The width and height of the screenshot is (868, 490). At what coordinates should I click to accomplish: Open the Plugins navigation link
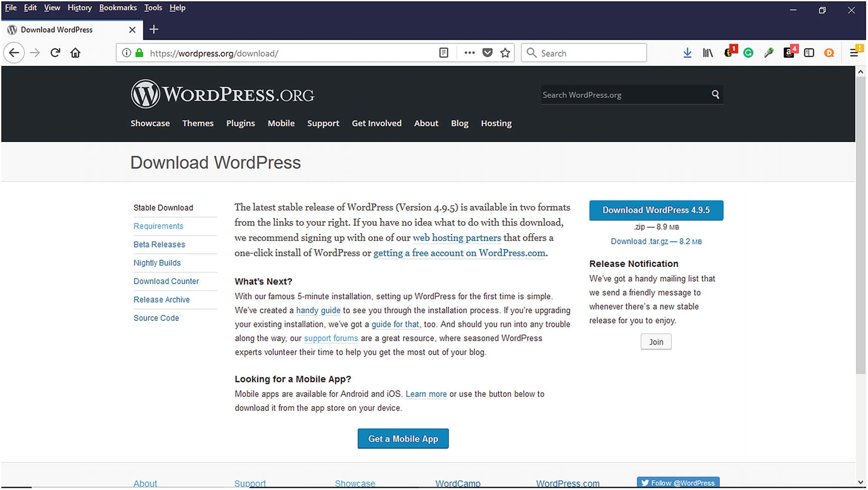point(241,123)
